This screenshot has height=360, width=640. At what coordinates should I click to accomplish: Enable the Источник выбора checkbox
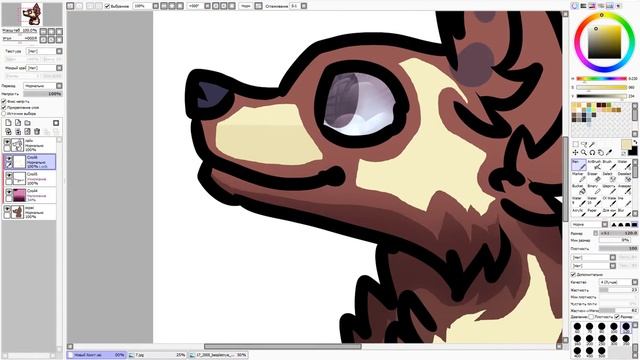coord(4,113)
